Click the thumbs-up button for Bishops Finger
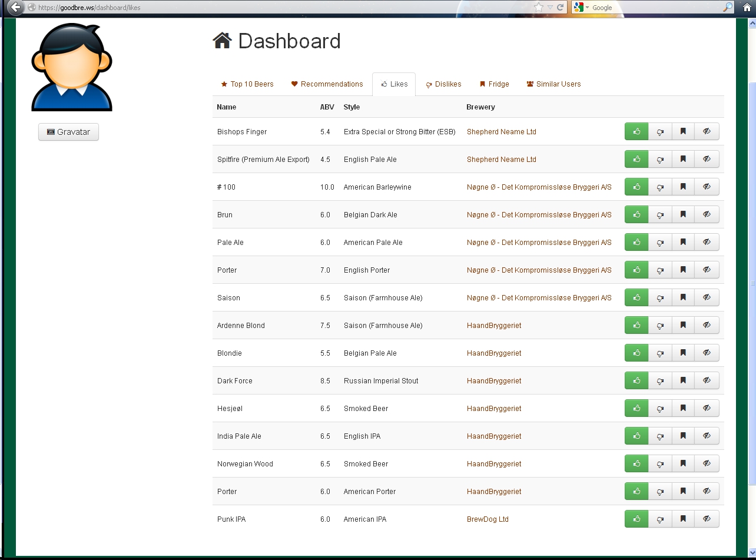The image size is (756, 560). 636,132
